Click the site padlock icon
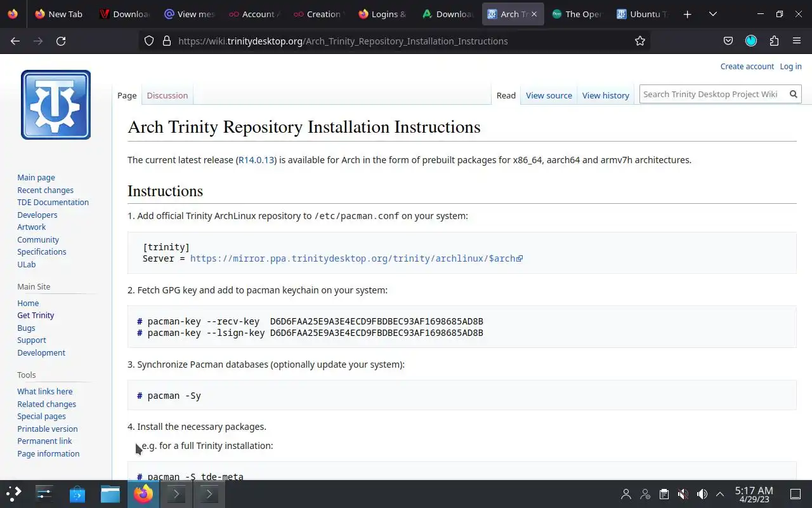 (167, 41)
